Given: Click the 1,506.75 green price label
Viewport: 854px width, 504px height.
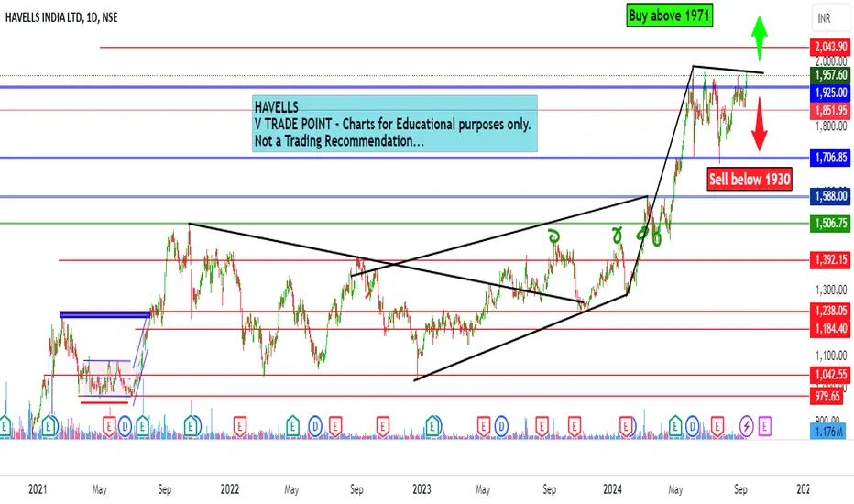Looking at the screenshot, I should pyautogui.click(x=830, y=223).
